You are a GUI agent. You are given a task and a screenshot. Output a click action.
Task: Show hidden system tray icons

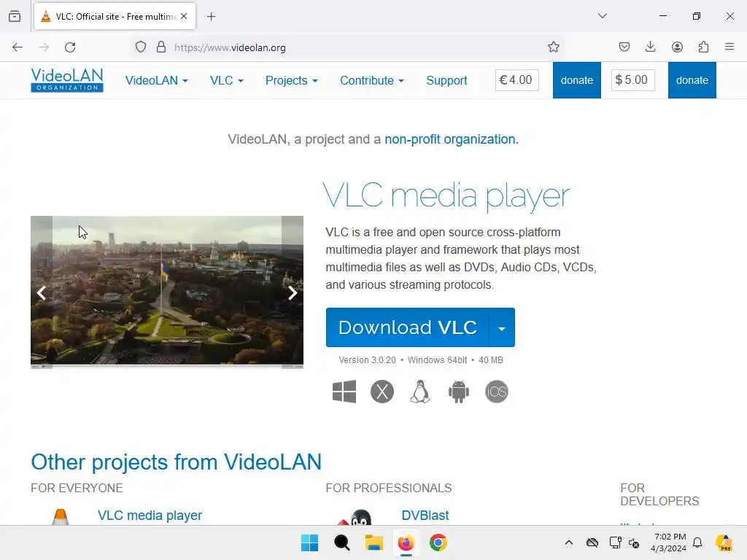pyautogui.click(x=569, y=542)
